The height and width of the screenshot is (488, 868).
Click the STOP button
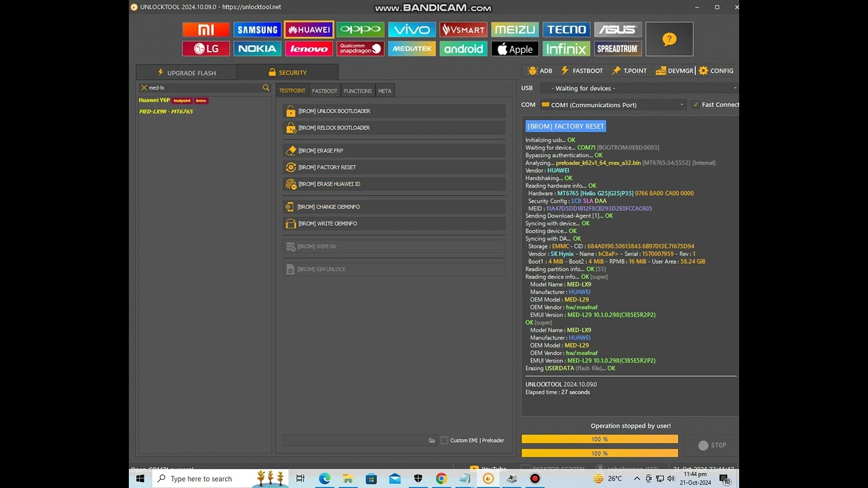point(712,445)
